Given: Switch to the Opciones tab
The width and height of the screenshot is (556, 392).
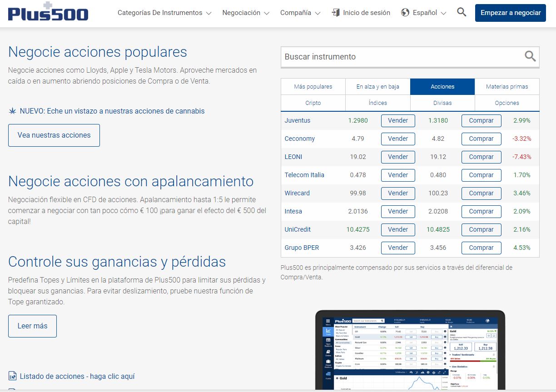Looking at the screenshot, I should (x=507, y=103).
